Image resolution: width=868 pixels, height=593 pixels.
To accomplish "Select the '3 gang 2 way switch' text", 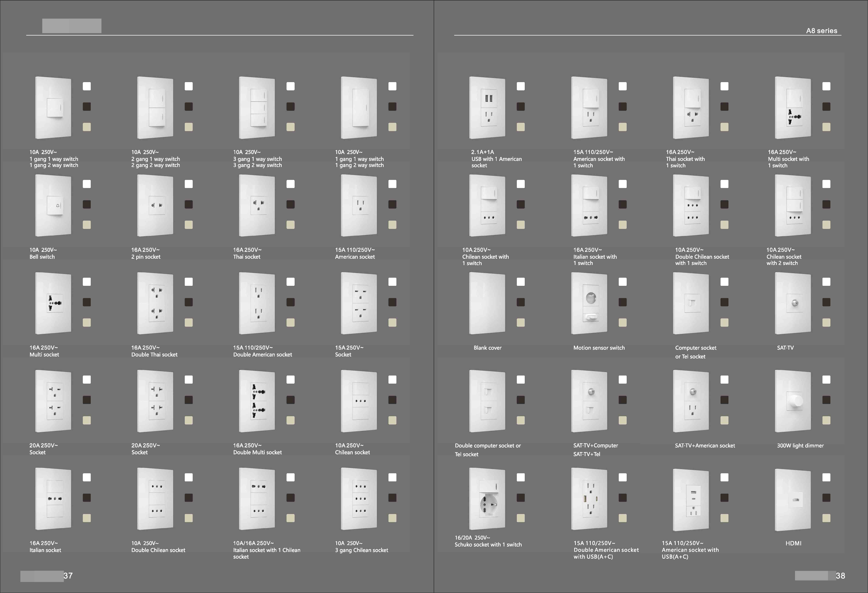I will [x=257, y=165].
